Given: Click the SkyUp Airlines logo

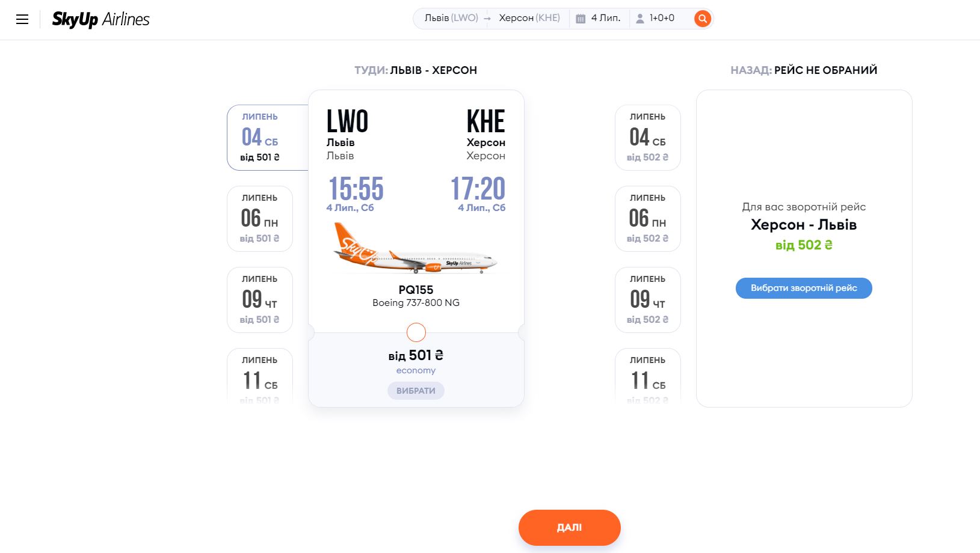Looking at the screenshot, I should point(100,19).
